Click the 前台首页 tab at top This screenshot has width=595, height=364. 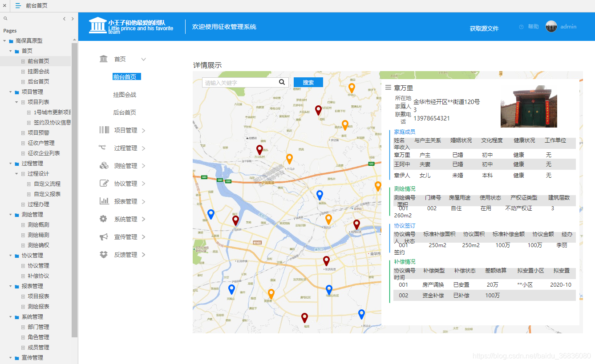coord(36,6)
